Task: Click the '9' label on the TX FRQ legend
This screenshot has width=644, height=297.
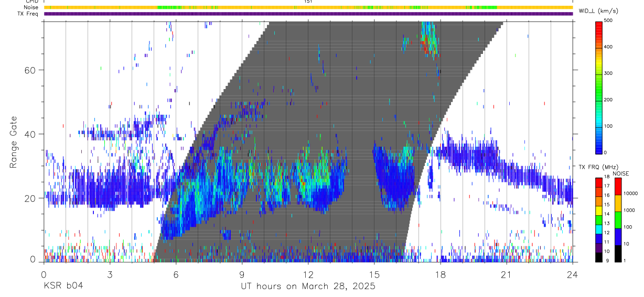Action: click(x=608, y=260)
